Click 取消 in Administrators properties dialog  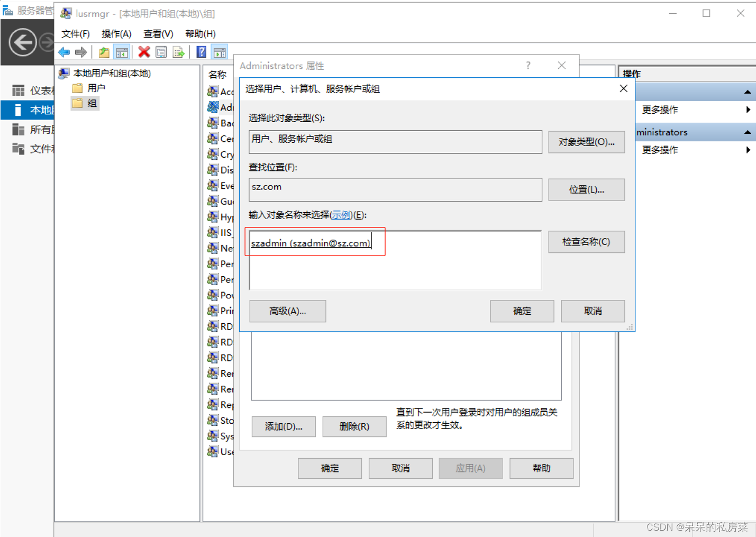click(400, 468)
